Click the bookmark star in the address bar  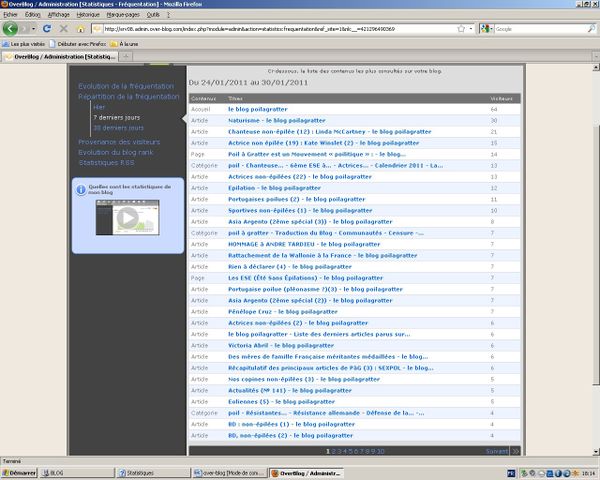tap(461, 29)
